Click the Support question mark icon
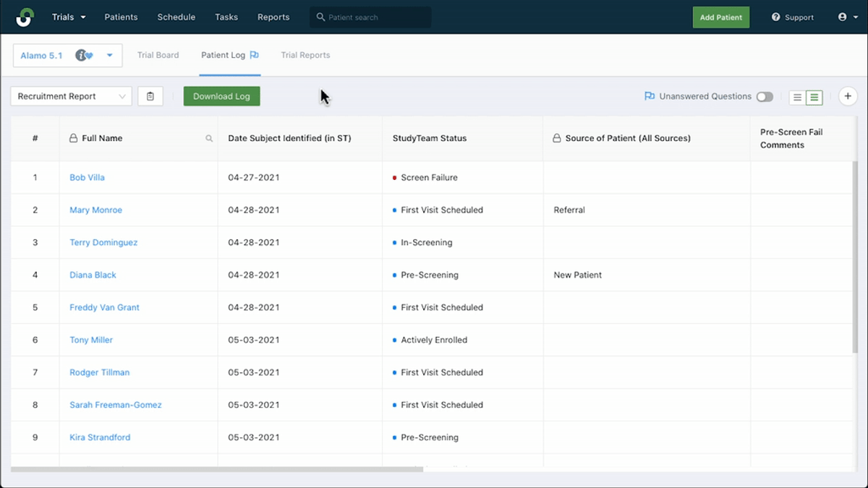Screen dimensions: 868x488 (x=776, y=17)
